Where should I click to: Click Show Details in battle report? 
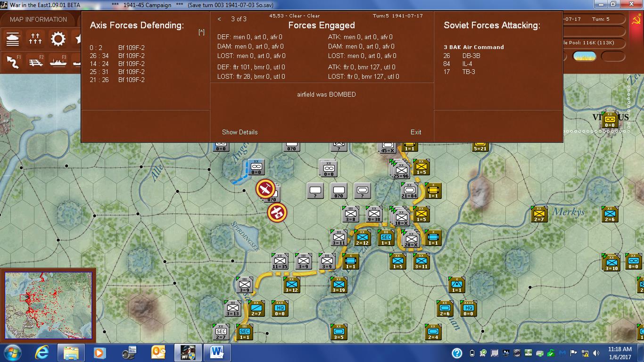pos(240,132)
